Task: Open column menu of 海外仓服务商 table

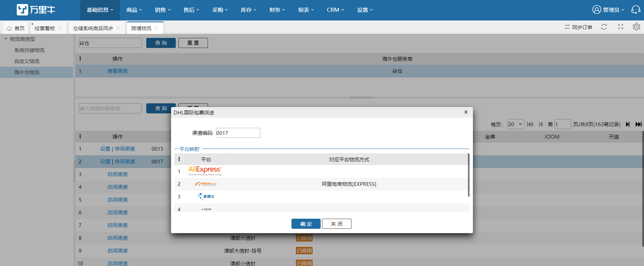Action: point(80,59)
